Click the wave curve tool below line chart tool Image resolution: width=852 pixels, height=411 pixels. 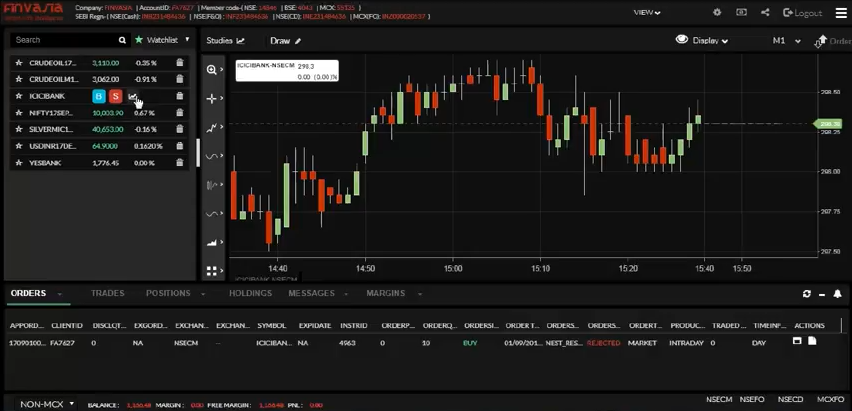point(212,156)
